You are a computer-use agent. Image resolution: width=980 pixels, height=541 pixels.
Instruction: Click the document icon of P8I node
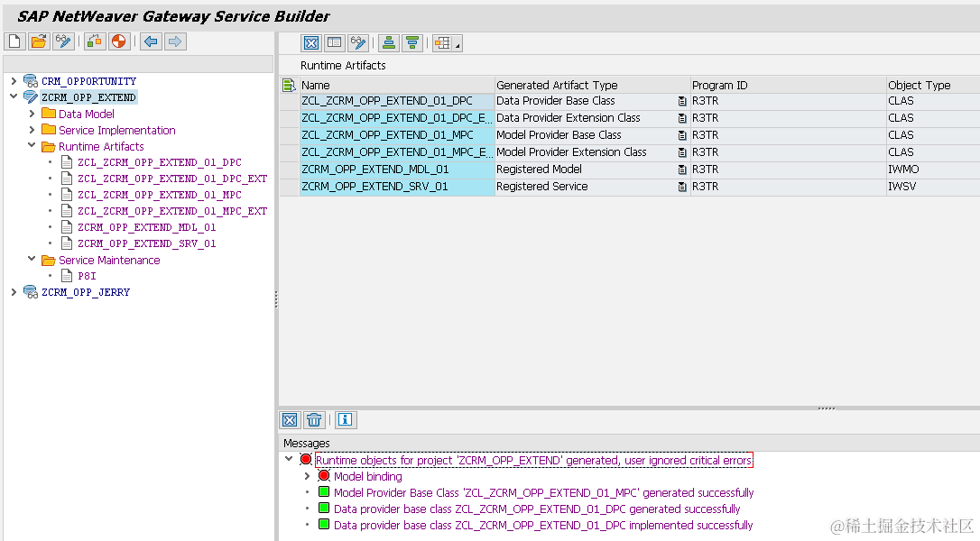coord(67,276)
